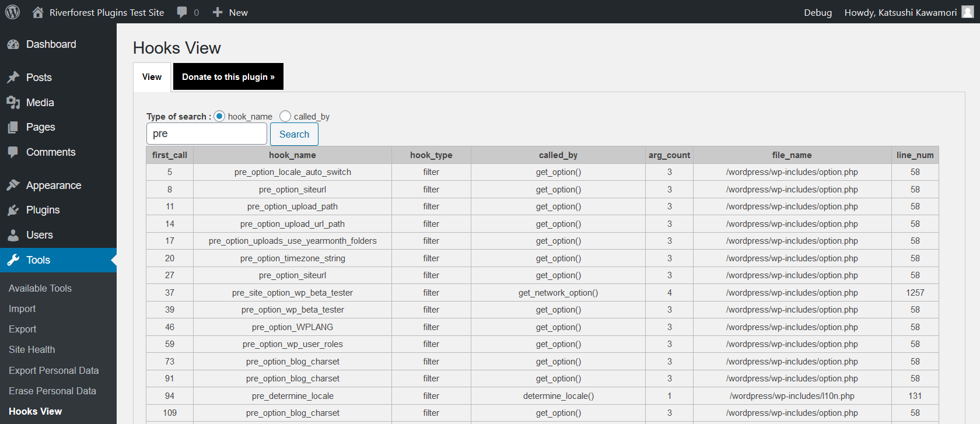The image size is (980, 424).
Task: Open Appearance menu item
Action: coord(58,185)
